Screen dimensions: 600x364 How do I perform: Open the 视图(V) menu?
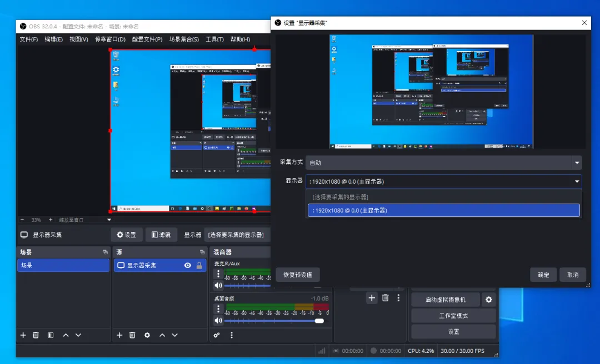79,39
